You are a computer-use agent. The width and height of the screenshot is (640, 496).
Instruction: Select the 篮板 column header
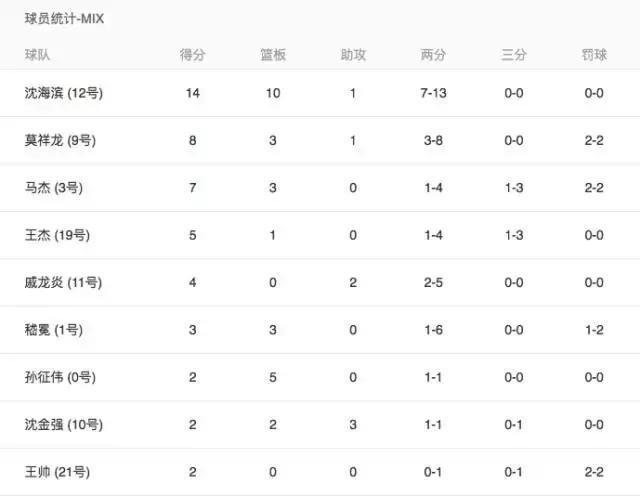point(273,55)
